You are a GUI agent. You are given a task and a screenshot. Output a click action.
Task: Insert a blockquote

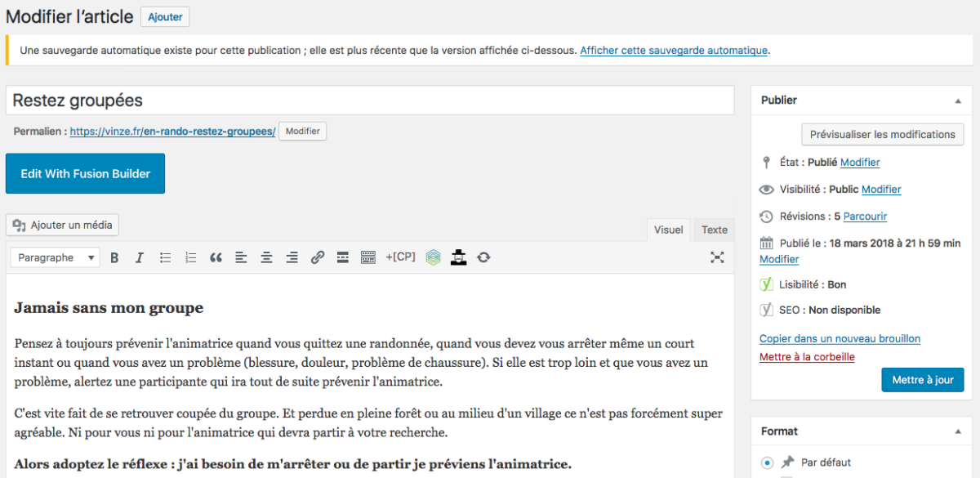click(x=216, y=257)
